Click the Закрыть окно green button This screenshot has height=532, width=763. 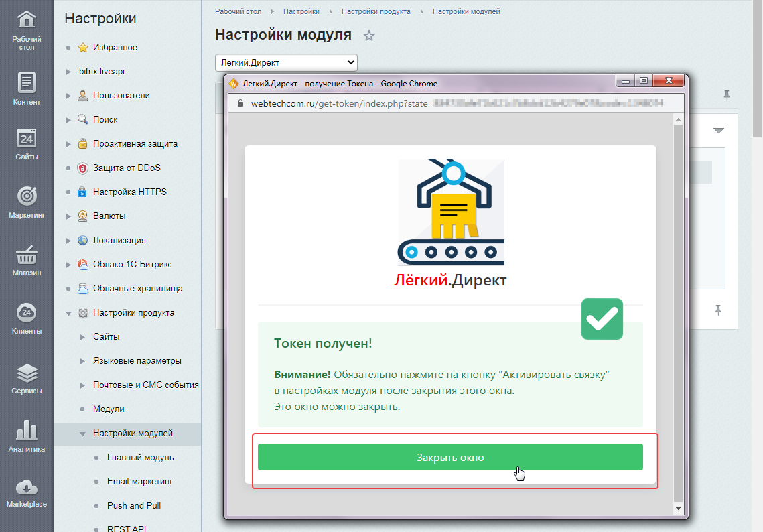point(450,457)
